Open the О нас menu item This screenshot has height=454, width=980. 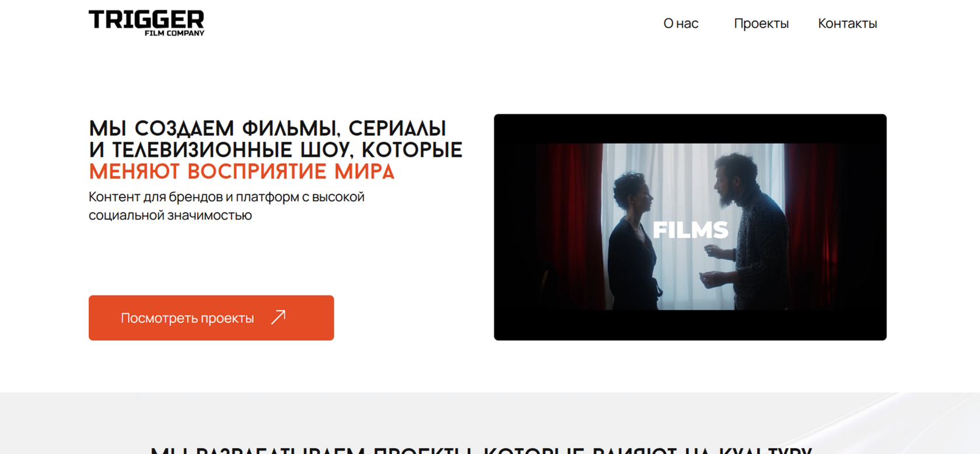coord(681,23)
